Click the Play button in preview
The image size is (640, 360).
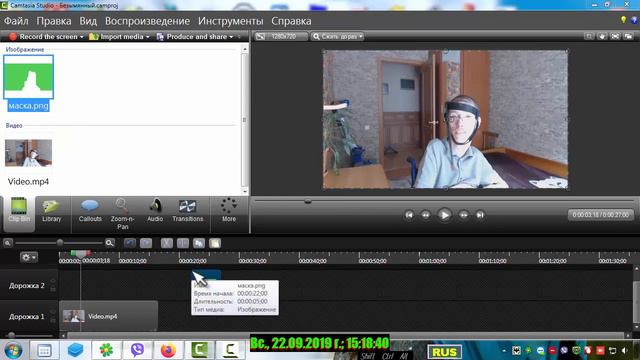444,215
